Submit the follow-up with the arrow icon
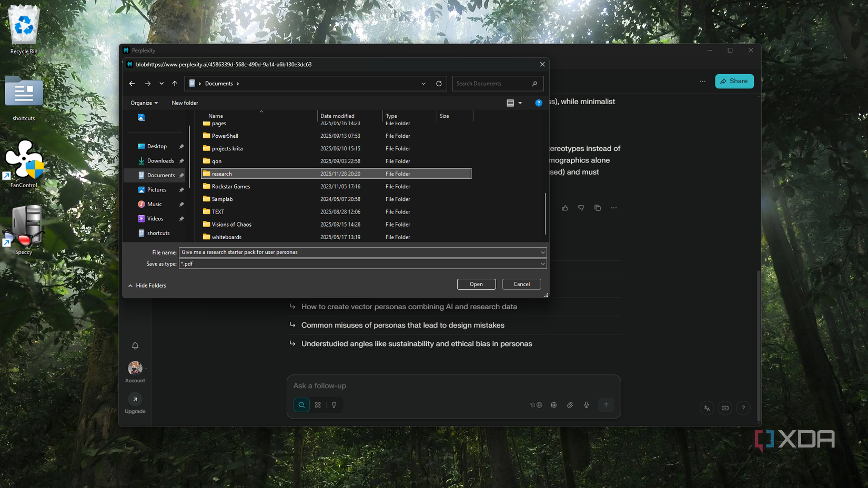Screen dimensions: 868x488 [x=606, y=405]
